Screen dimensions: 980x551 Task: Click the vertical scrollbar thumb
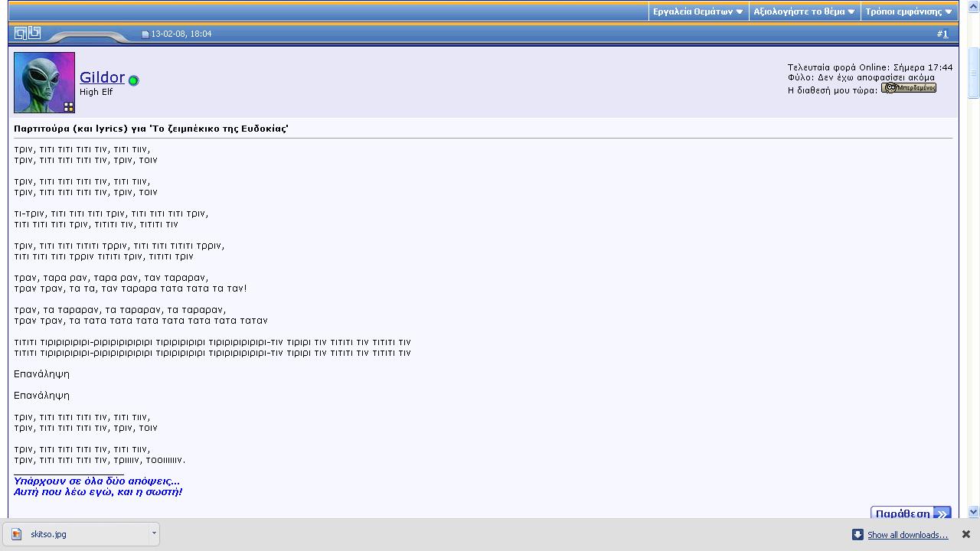pyautogui.click(x=973, y=73)
